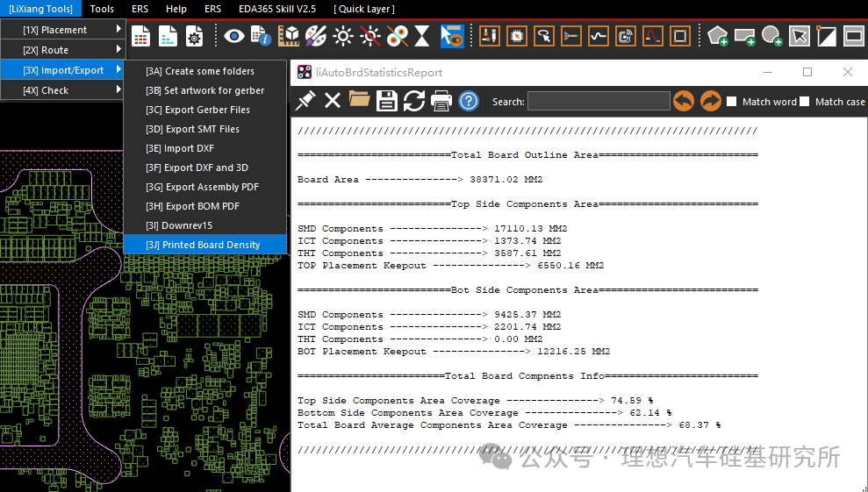Click the pin icon in report window
Screen dimensions: 868x492
coord(305,101)
